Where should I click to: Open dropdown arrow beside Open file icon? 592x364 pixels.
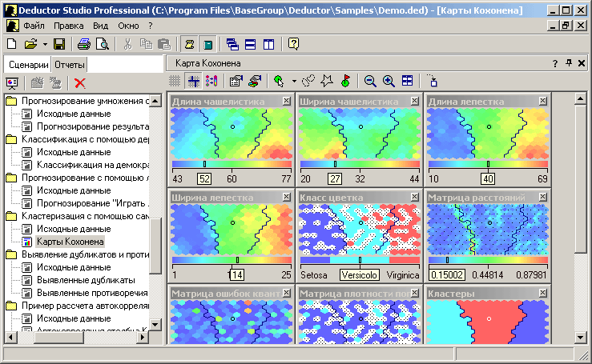point(45,43)
